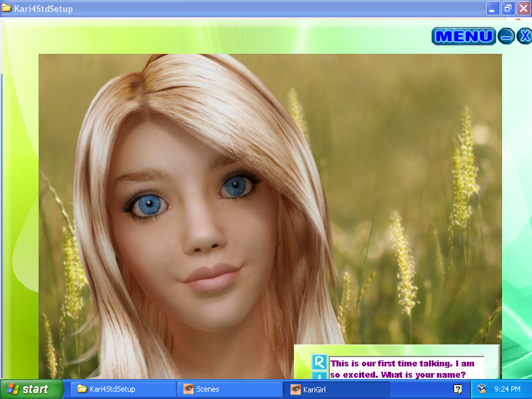This screenshot has height=399, width=532.
Task: Click the KariGirl face thumbnail on the taskbar
Action: pyautogui.click(x=295, y=389)
